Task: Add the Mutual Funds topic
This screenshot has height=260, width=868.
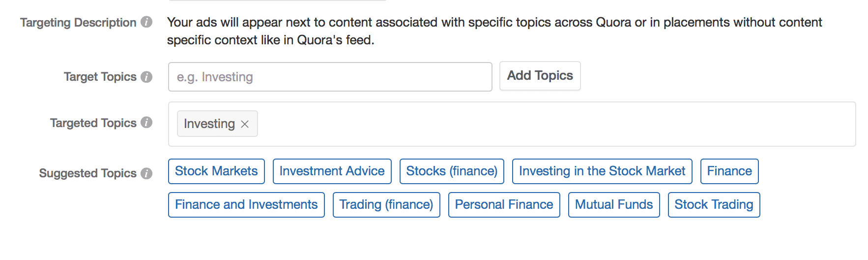Action: (614, 205)
